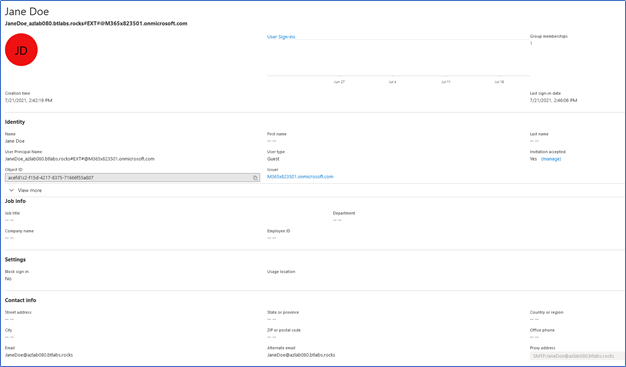Click the Job info section heading
The width and height of the screenshot is (626, 367).
coord(15,201)
